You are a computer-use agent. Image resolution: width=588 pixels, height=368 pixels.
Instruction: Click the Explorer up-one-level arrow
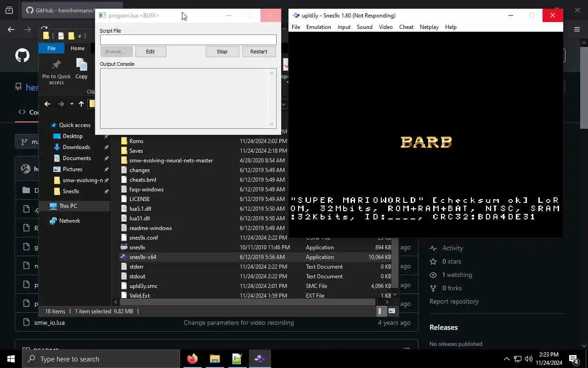[81, 104]
